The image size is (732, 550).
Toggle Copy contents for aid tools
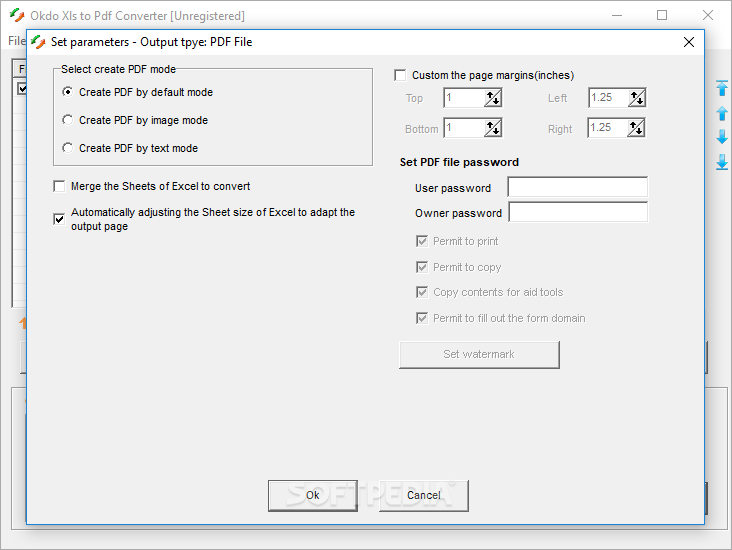point(422,292)
